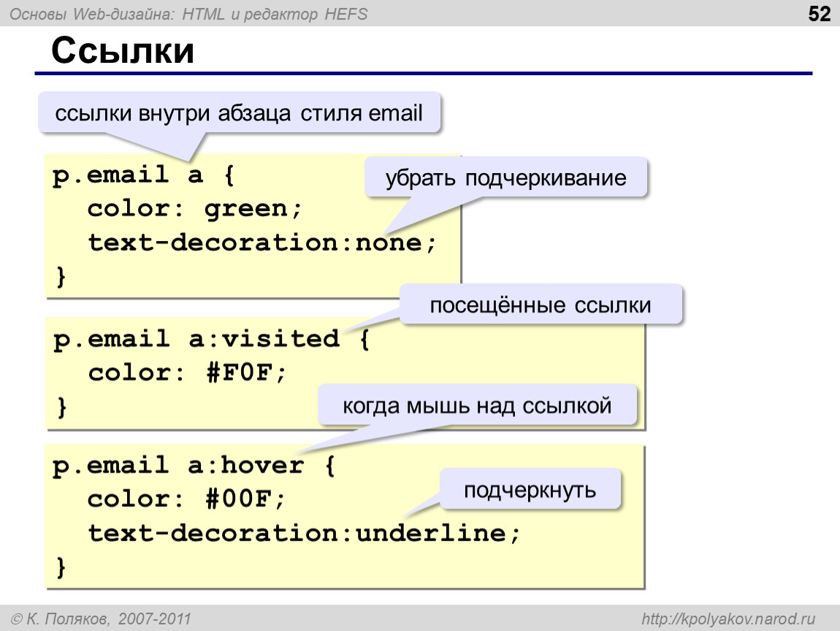Click the code line 'p.email a:visited {'

pos(212,339)
